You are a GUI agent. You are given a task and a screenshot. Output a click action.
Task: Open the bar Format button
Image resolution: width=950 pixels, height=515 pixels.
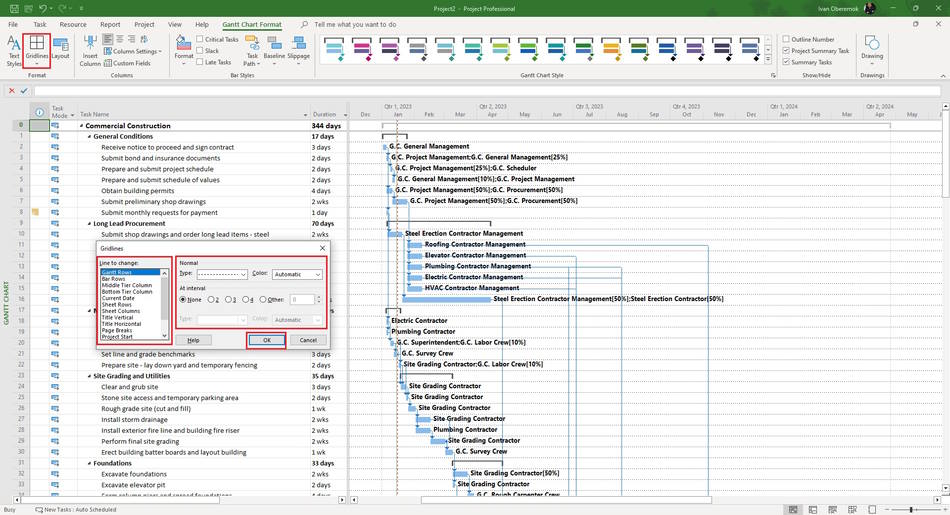click(x=184, y=51)
